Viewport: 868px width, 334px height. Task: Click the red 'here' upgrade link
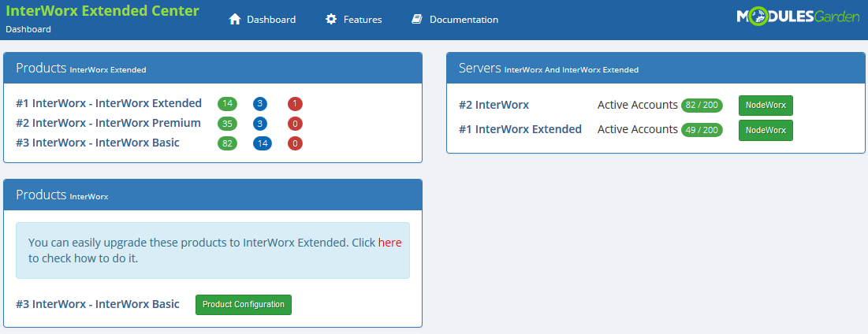coord(389,242)
